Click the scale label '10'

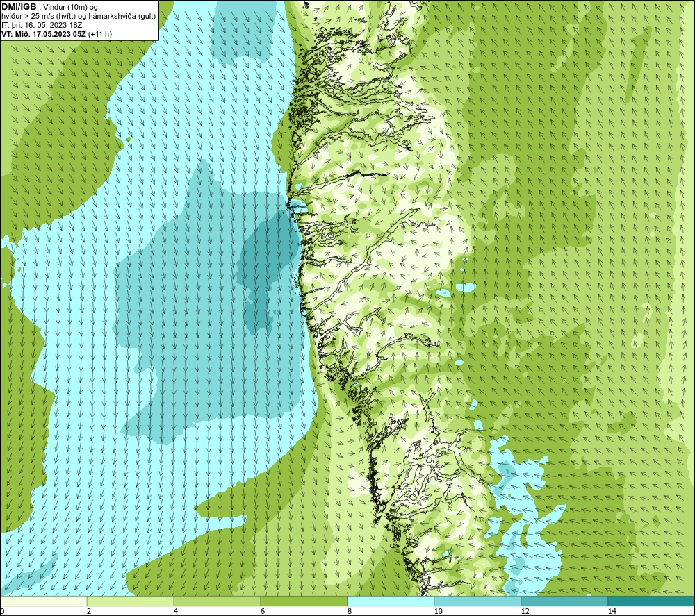point(438,611)
